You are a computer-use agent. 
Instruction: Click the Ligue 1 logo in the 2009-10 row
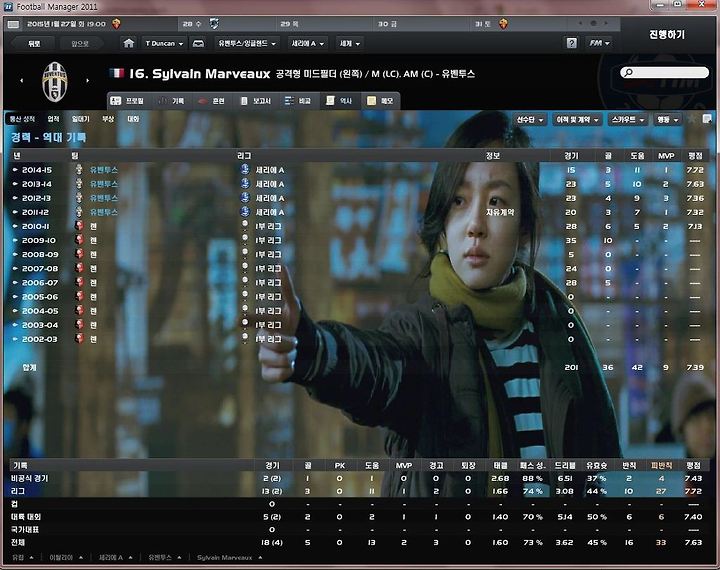click(245, 239)
